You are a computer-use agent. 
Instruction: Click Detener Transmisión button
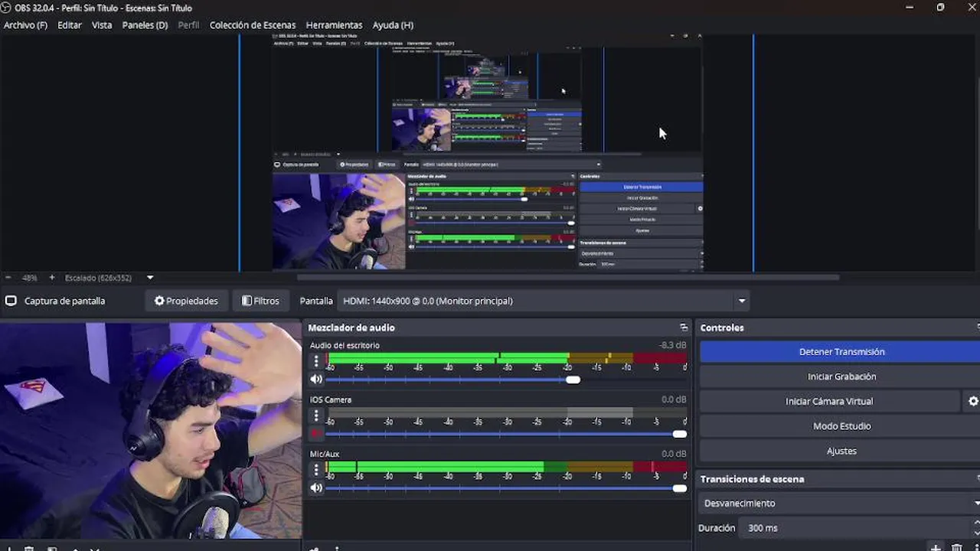841,352
